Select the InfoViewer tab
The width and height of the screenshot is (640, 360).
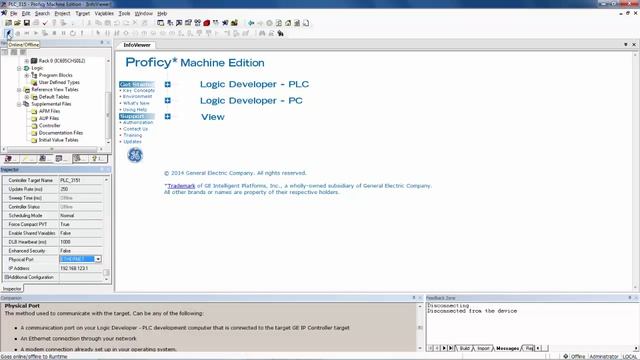[137, 45]
